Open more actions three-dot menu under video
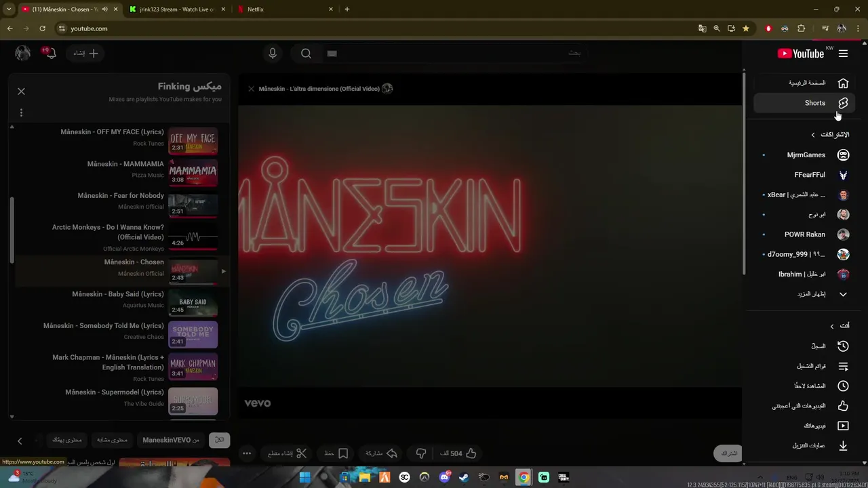The height and width of the screenshot is (488, 868). coord(247,453)
